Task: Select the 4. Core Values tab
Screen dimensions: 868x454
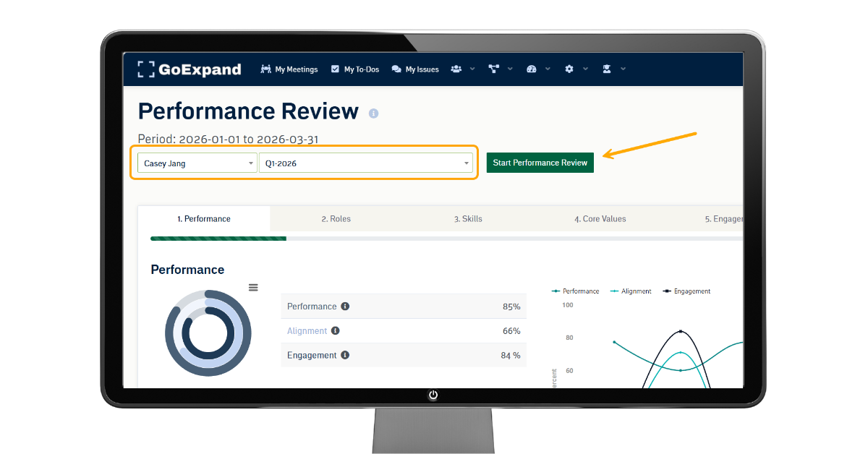Action: [600, 219]
